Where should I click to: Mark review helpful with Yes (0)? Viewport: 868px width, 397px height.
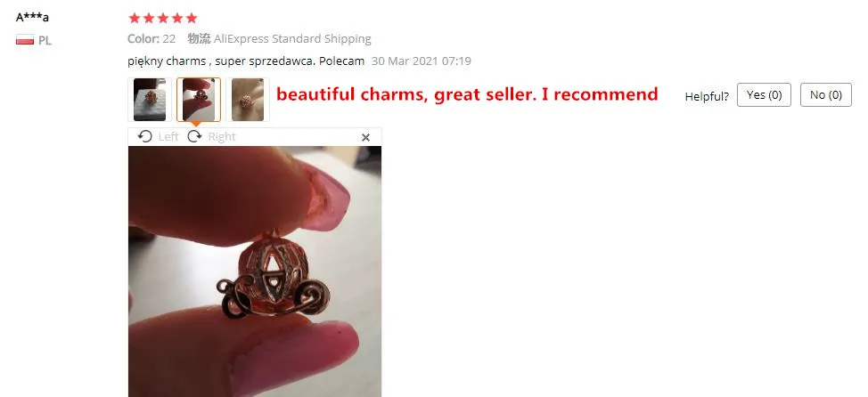764,95
